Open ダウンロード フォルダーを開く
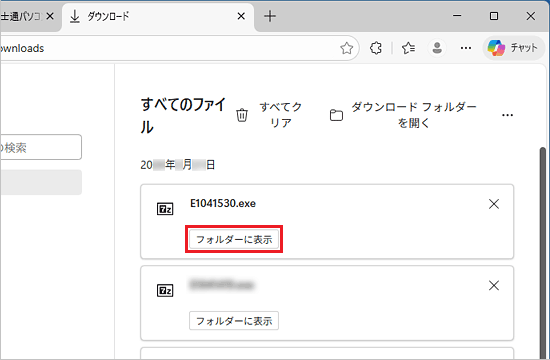The image size is (550, 360). pyautogui.click(x=414, y=115)
